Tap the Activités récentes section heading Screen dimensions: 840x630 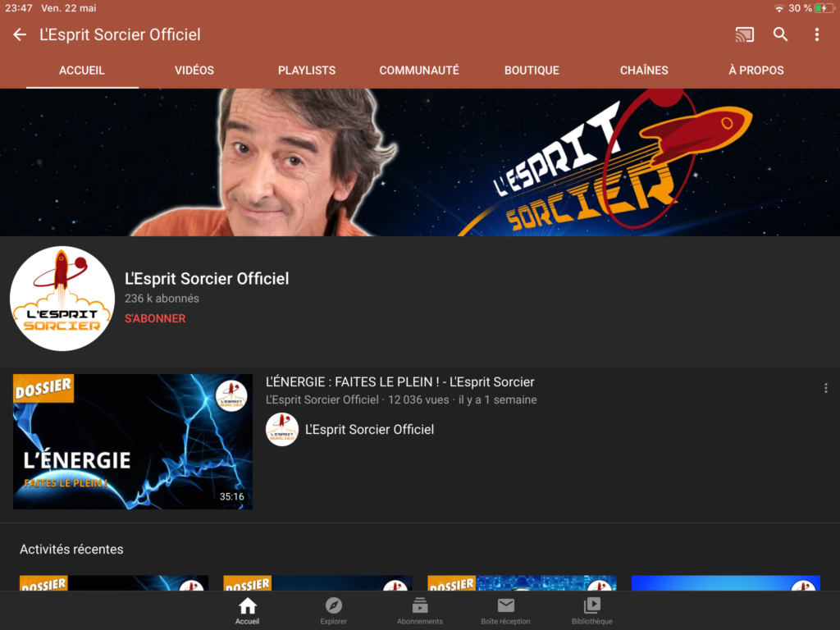(72, 549)
